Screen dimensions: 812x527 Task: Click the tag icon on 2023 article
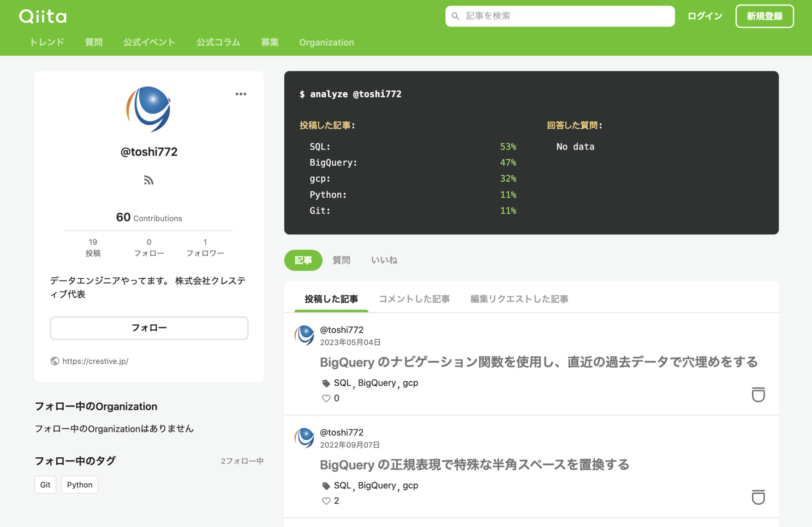click(x=326, y=383)
